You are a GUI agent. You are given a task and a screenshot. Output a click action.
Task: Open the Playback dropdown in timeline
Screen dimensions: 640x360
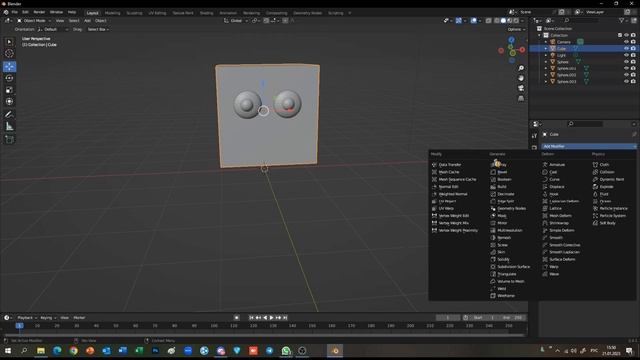27,318
